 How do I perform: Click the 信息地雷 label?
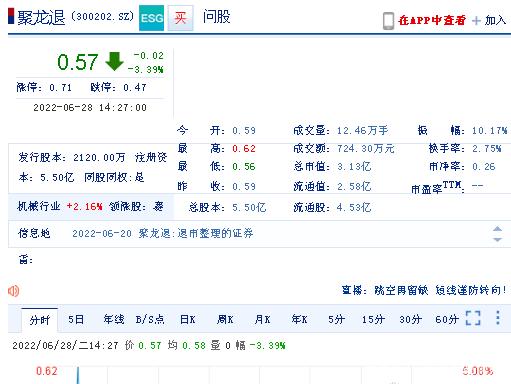[33, 246]
